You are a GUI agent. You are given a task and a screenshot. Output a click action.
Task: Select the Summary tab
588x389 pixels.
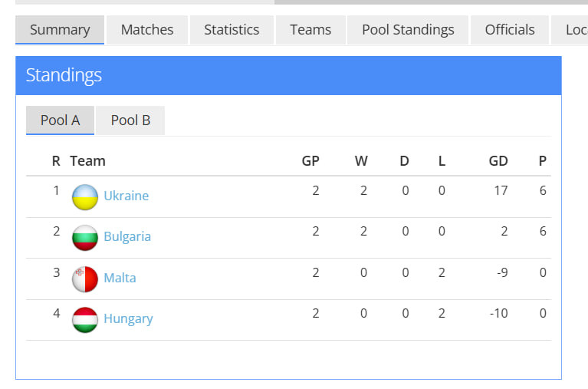(x=60, y=30)
